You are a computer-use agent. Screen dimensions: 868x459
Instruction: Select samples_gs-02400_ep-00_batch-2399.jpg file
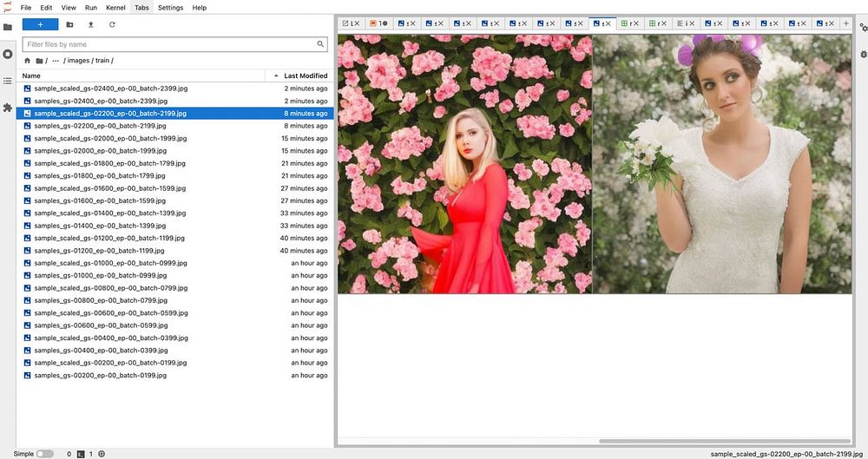pos(100,101)
